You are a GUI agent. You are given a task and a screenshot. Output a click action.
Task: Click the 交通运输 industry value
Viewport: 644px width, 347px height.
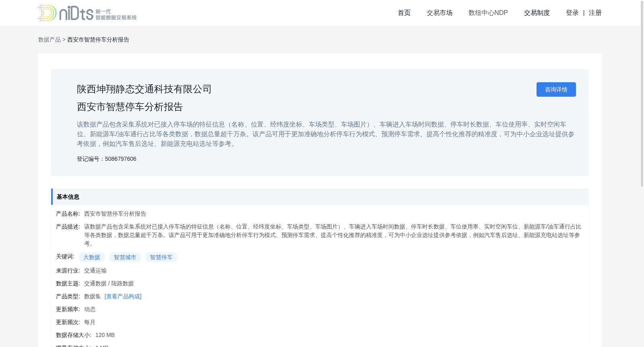point(95,270)
